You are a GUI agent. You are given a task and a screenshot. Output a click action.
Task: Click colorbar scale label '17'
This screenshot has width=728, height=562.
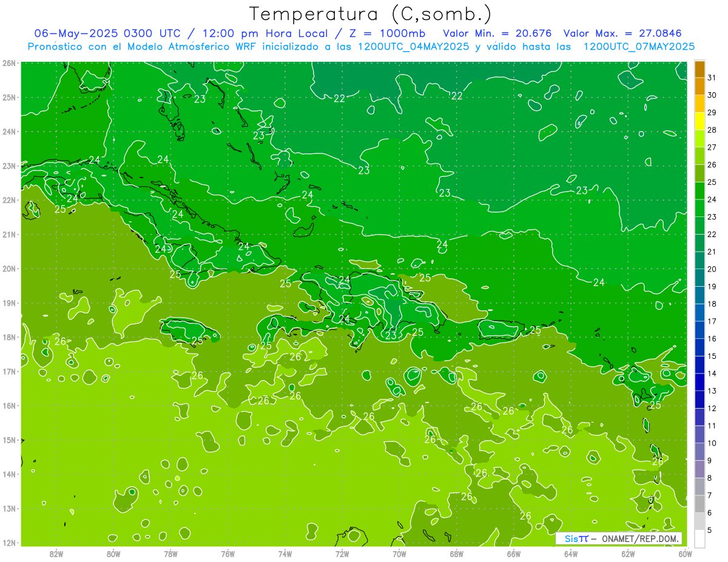click(711, 321)
